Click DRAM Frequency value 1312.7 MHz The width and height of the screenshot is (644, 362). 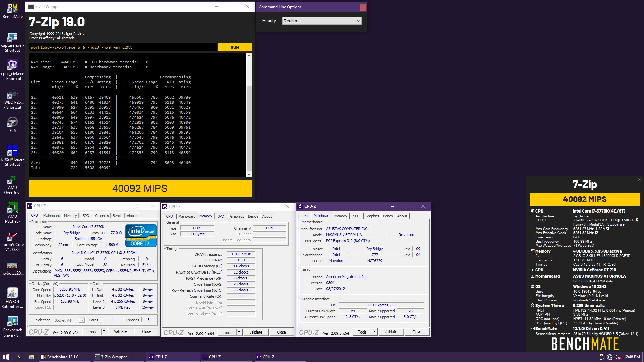pyautogui.click(x=241, y=254)
